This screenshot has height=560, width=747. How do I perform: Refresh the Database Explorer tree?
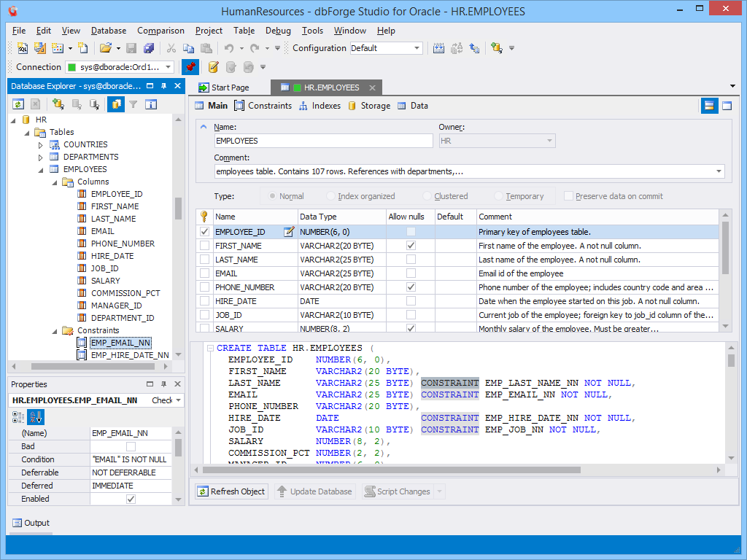pos(18,105)
